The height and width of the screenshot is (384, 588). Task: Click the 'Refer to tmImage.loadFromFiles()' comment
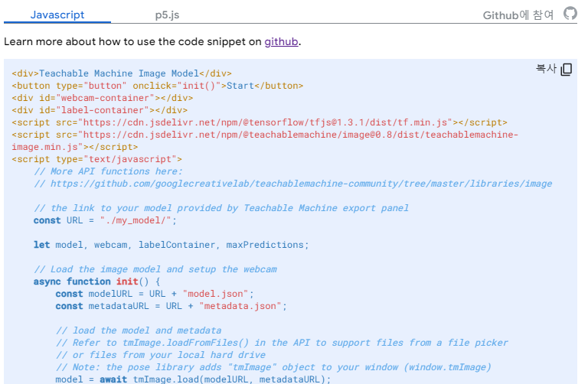pos(282,343)
